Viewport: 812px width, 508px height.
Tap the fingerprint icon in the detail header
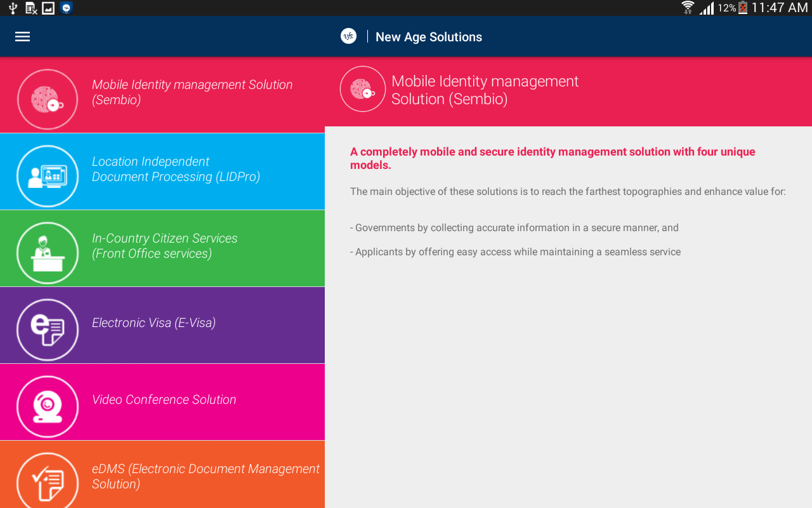click(x=363, y=89)
